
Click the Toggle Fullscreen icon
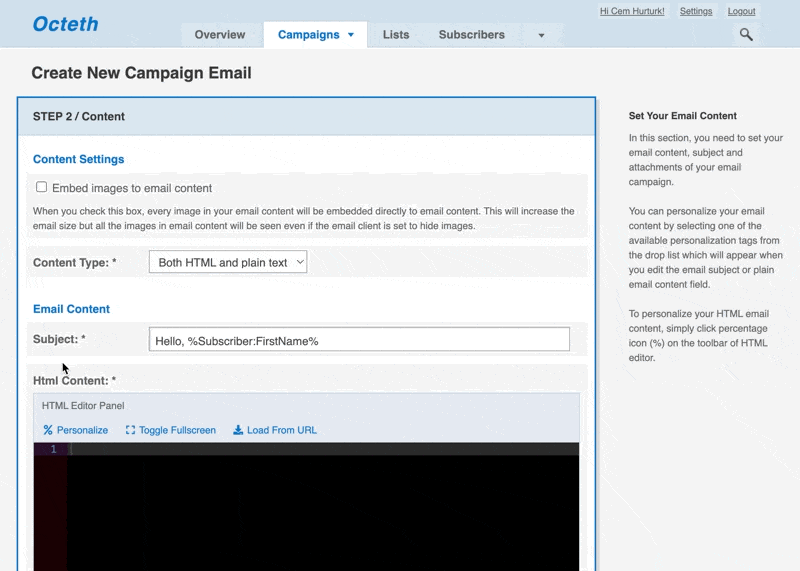[131, 430]
